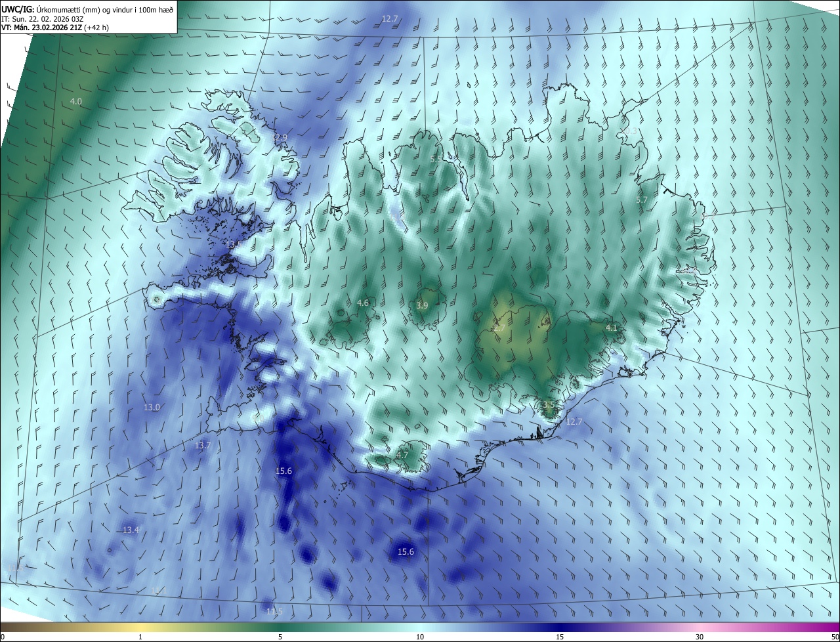This screenshot has height=642, width=840.
Task: Click the 4.1 value in southeast highlands
Action: (612, 327)
